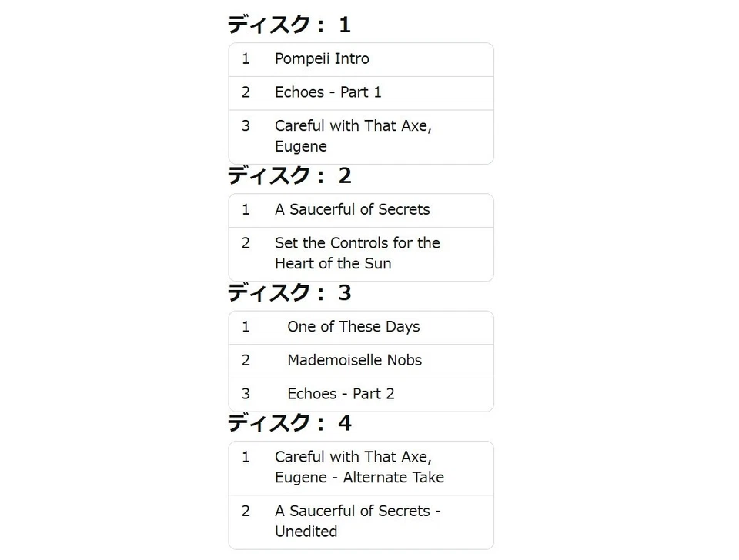Select A Saucerful of Secrets on disc 2
The height and width of the screenshot is (560, 739).
[x=361, y=210]
